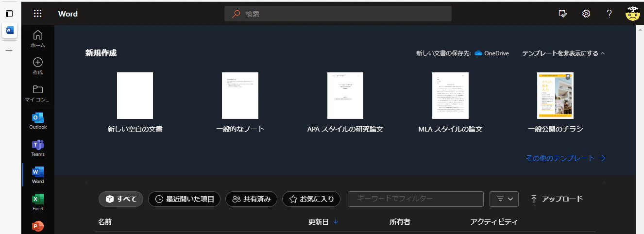Collapse templates with テンプレートを非表示にする

564,53
